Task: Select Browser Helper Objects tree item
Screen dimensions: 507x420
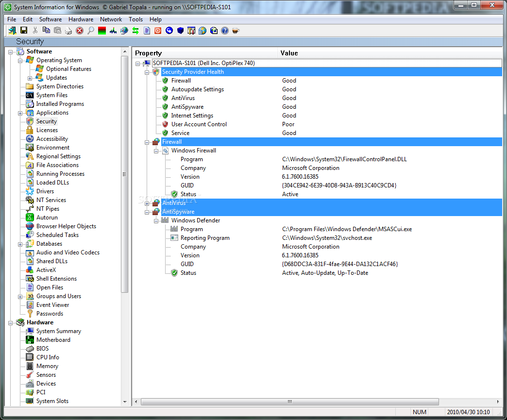Action: pyautogui.click(x=66, y=226)
